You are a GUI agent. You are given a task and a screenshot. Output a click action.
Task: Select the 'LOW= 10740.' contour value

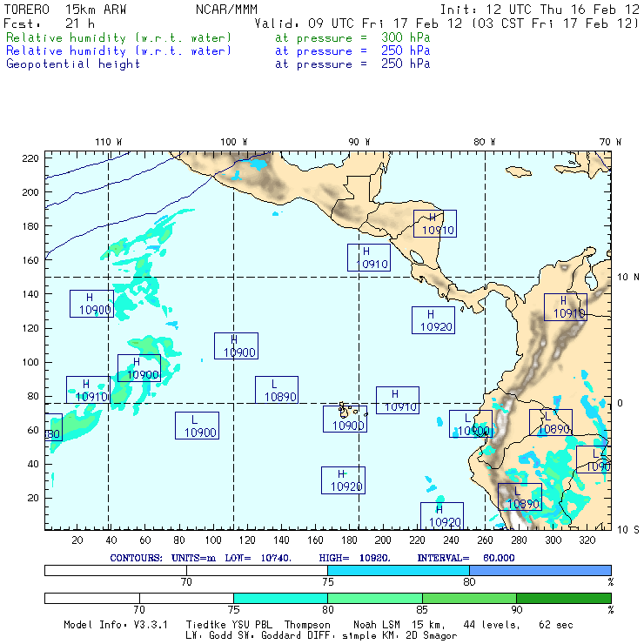[x=258, y=558]
